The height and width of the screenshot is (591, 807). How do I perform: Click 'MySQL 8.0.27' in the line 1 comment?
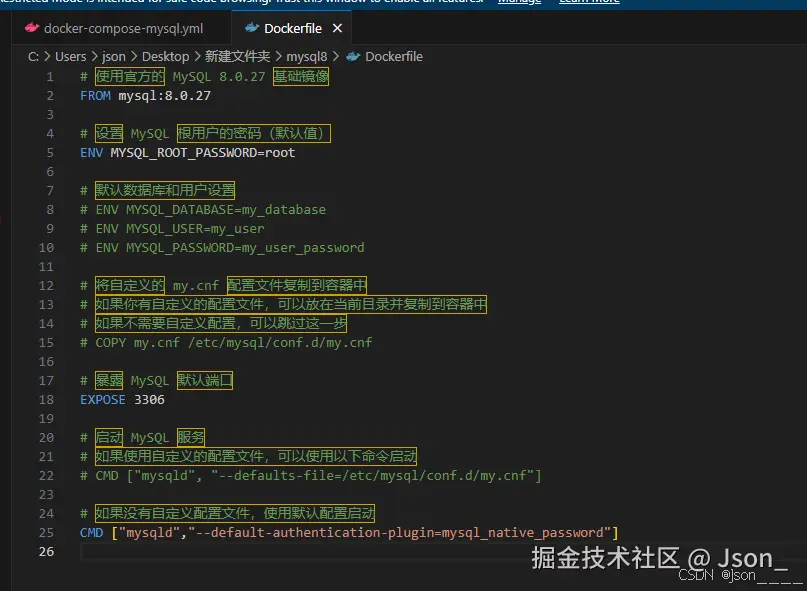pos(219,77)
